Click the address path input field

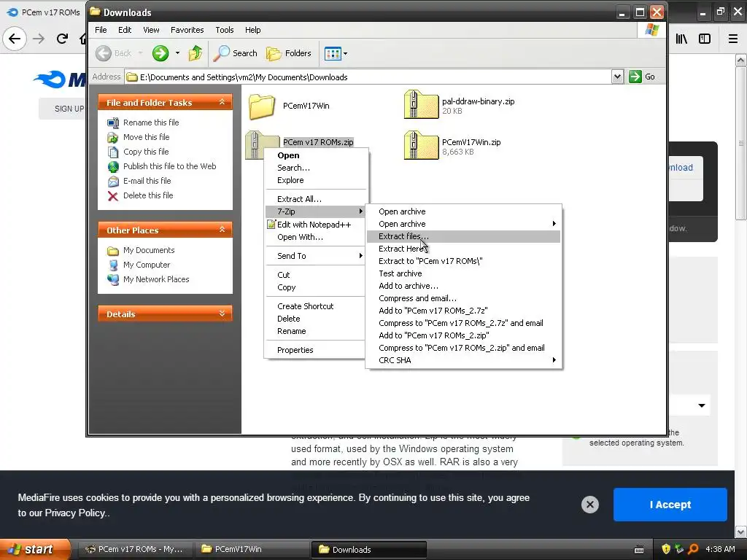pyautogui.click(x=368, y=77)
